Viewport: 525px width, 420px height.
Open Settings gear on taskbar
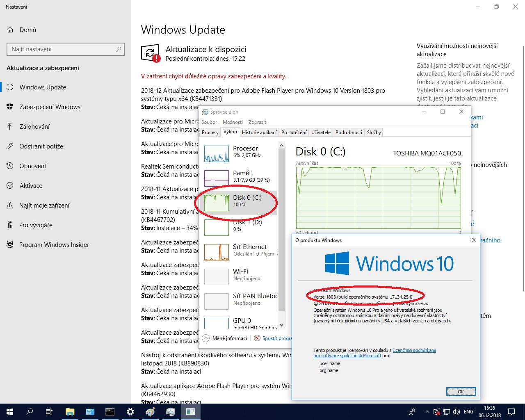point(130,412)
